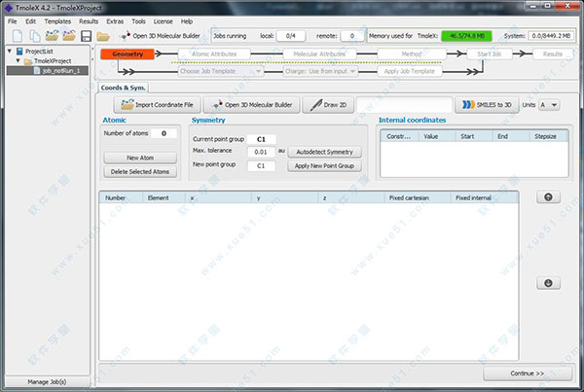Image resolution: width=584 pixels, height=392 pixels.
Task: Open the License menu
Action: pos(164,21)
